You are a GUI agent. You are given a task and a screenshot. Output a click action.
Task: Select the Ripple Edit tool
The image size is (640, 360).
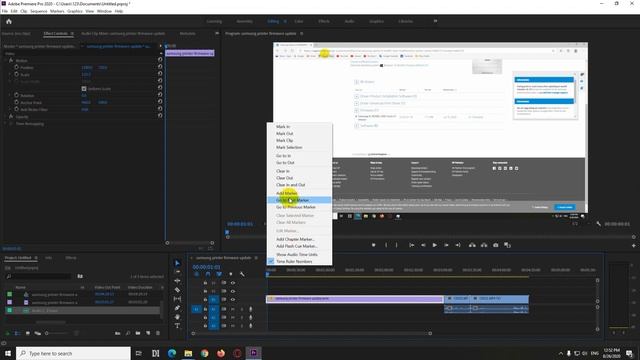click(177, 281)
